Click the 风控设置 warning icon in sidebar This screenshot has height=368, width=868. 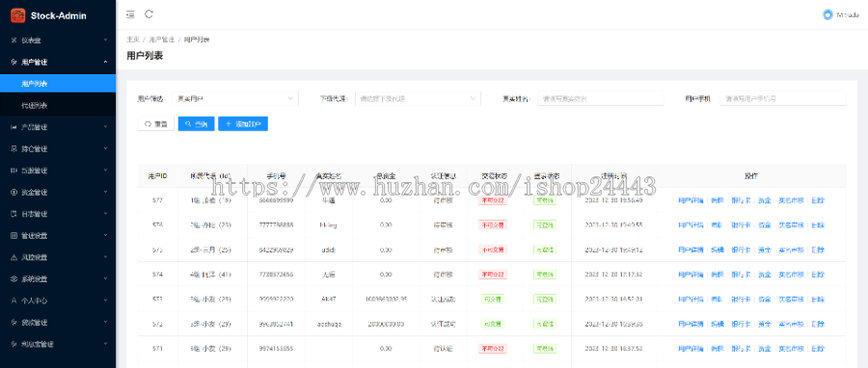point(14,257)
